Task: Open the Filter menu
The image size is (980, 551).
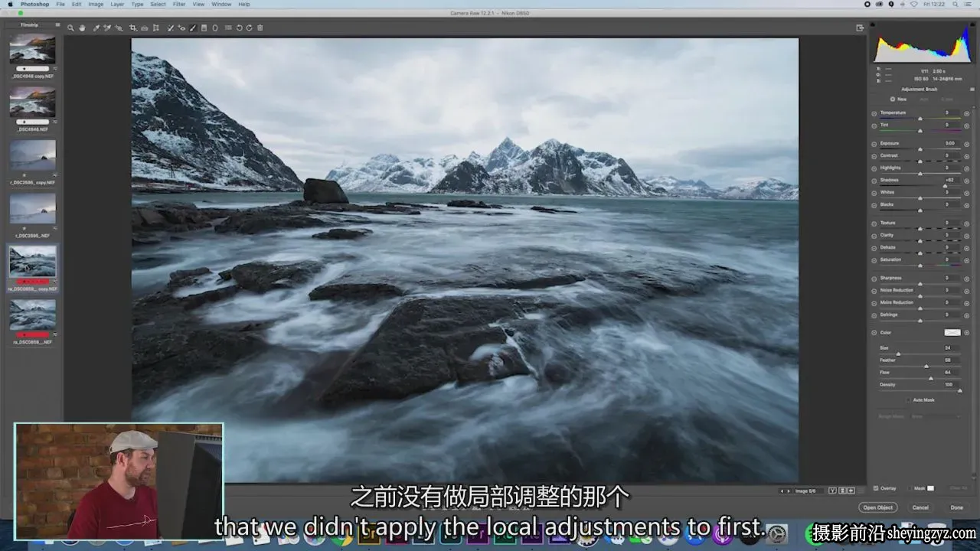Action: click(x=178, y=4)
